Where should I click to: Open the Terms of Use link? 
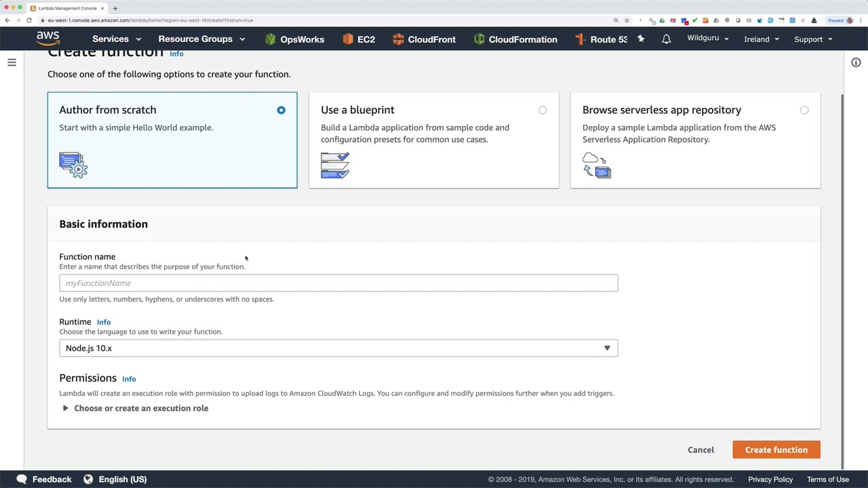coord(828,479)
